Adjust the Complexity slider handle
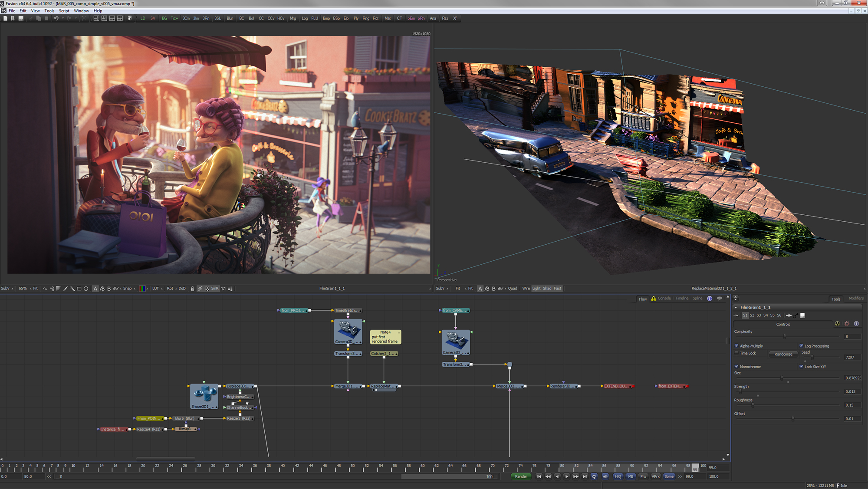The image size is (868, 489). (784, 337)
